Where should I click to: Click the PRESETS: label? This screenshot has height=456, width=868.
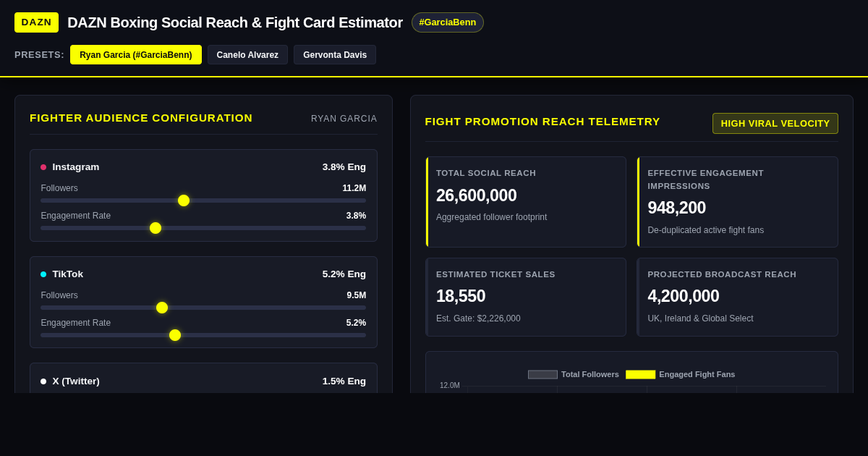pyautogui.click(x=40, y=55)
